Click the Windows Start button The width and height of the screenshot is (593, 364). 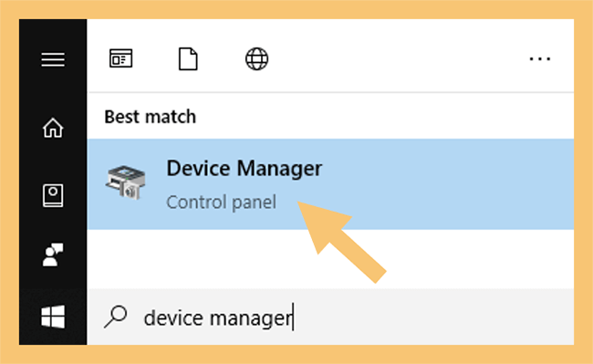(53, 317)
